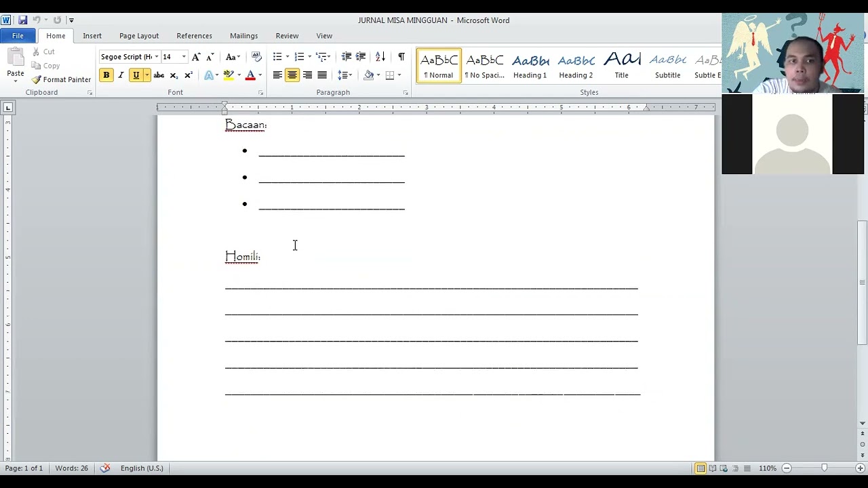Open the Change Case dropdown
Screen dimensions: 868x488
tap(233, 57)
